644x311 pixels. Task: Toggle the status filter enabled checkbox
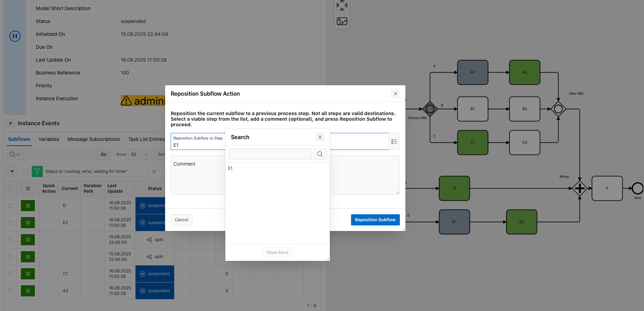pyautogui.click(x=26, y=172)
